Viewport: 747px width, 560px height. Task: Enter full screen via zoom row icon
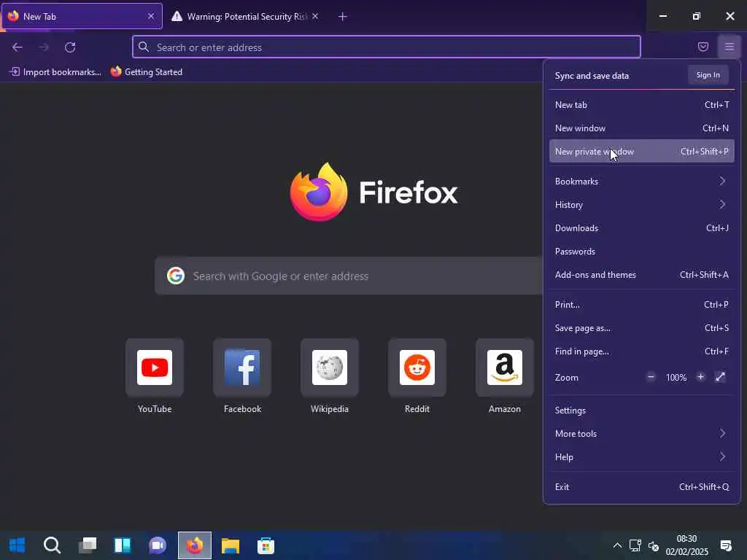click(x=720, y=377)
